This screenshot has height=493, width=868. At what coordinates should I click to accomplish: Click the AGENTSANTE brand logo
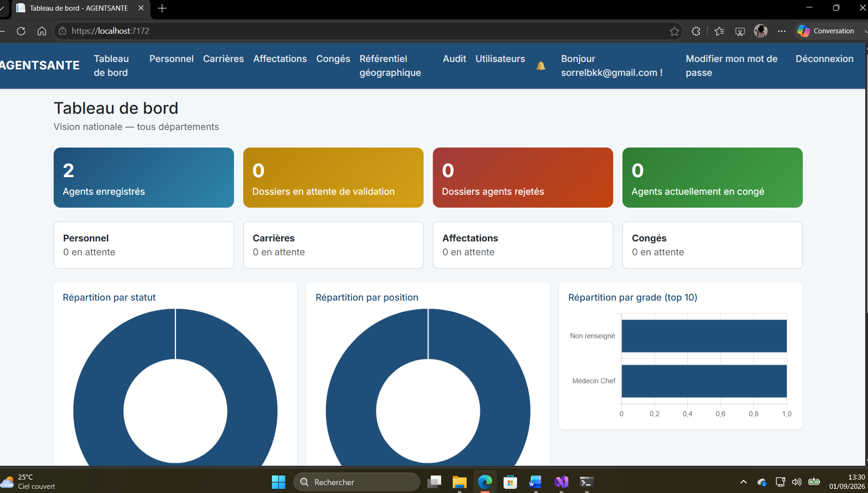pyautogui.click(x=40, y=65)
